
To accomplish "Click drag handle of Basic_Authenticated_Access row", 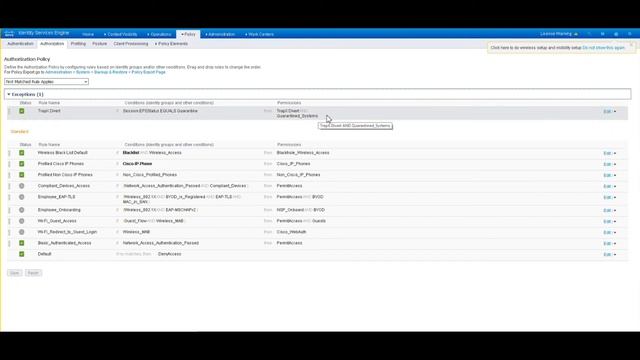I will pyautogui.click(x=9, y=243).
